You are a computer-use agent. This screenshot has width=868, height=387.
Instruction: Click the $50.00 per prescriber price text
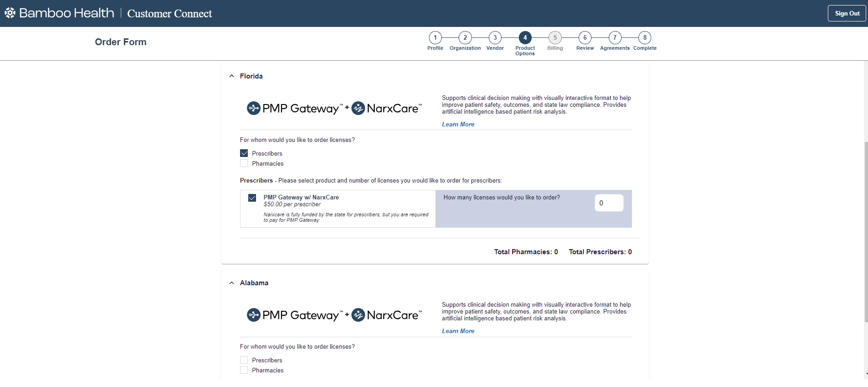pos(292,204)
